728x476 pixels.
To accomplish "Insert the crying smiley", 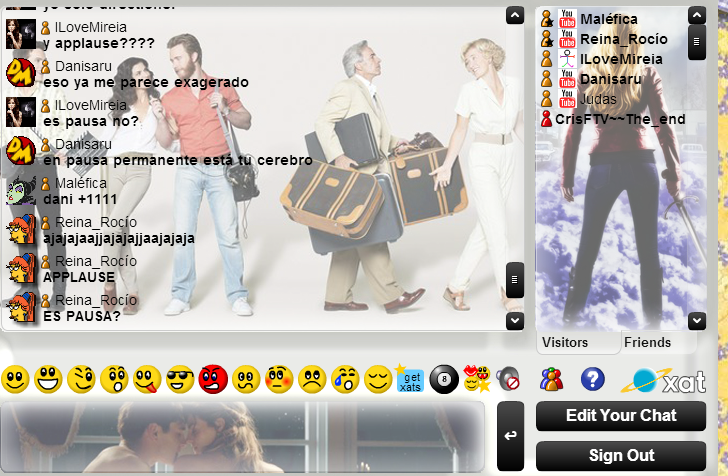I will 345,380.
